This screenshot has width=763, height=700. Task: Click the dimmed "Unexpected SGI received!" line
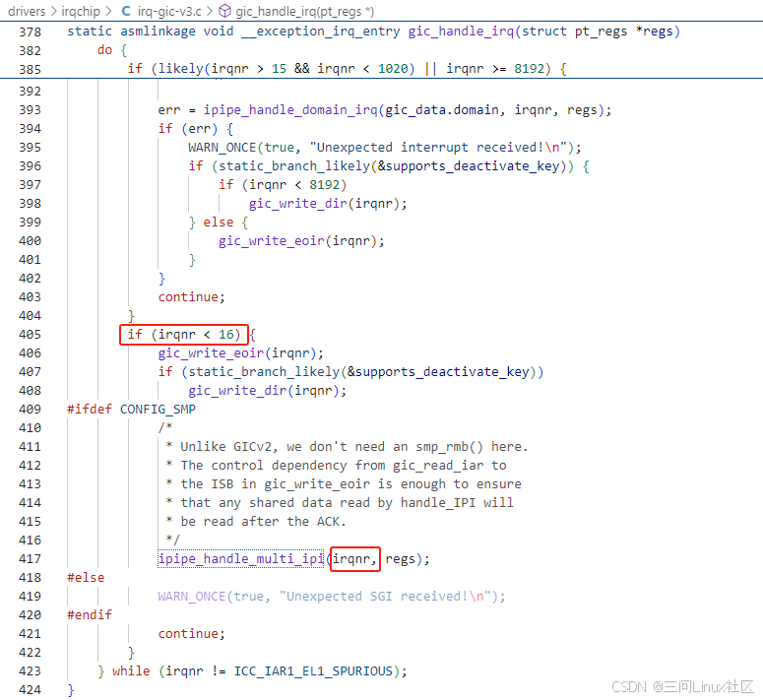332,597
